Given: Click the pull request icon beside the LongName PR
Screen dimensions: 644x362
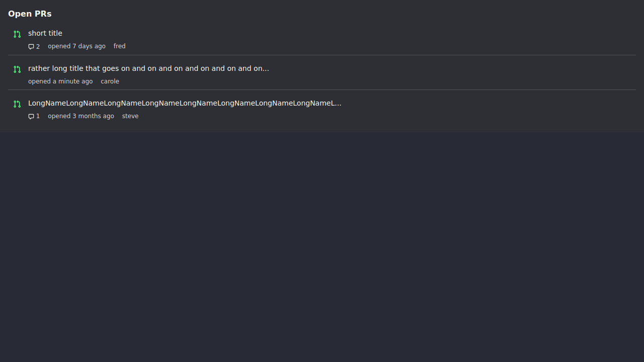Looking at the screenshot, I should (x=17, y=104).
